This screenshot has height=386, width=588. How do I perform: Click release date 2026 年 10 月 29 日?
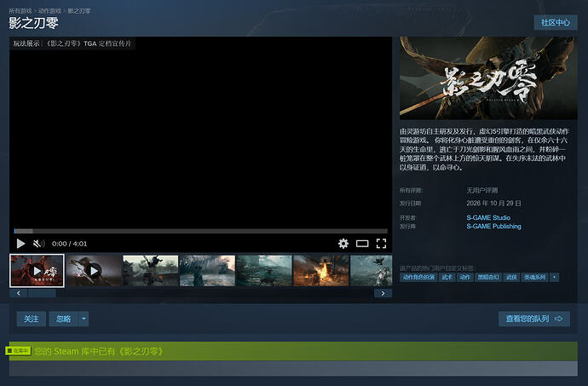click(493, 204)
